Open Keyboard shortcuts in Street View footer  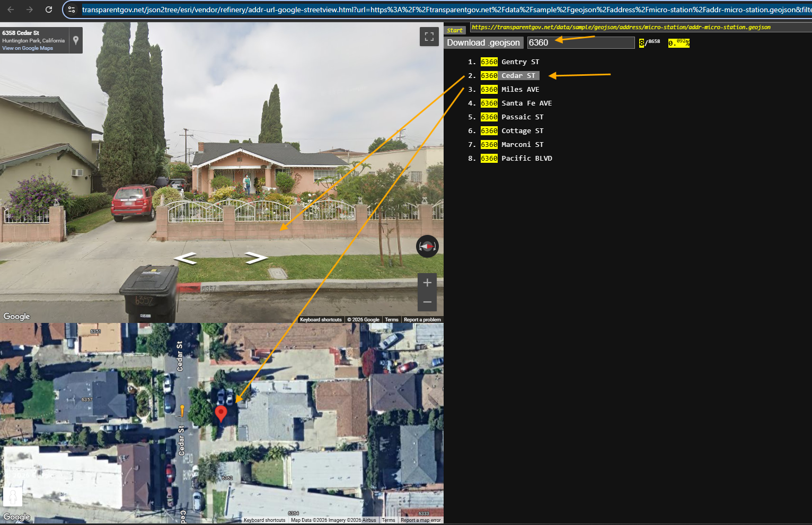(321, 320)
